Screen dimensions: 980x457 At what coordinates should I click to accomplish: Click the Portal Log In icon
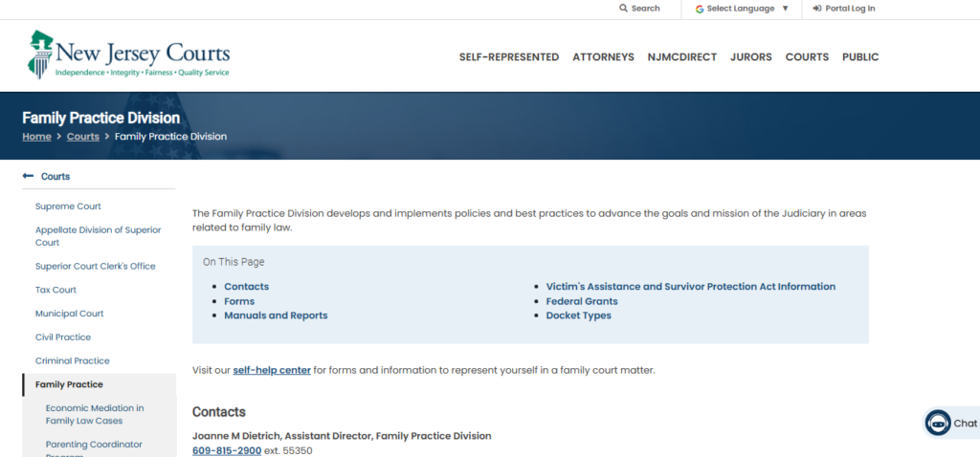pyautogui.click(x=816, y=9)
